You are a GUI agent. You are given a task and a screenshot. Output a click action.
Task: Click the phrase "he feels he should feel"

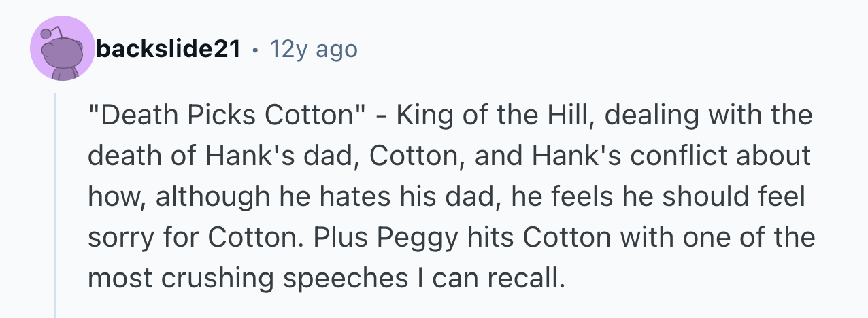658,196
